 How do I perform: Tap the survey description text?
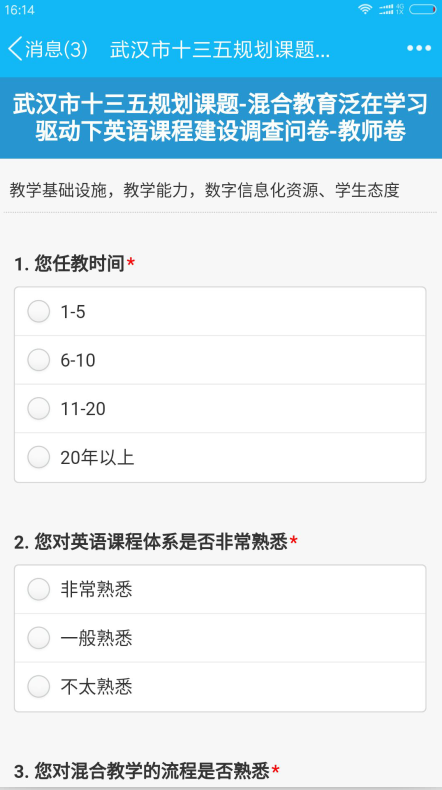204,190
